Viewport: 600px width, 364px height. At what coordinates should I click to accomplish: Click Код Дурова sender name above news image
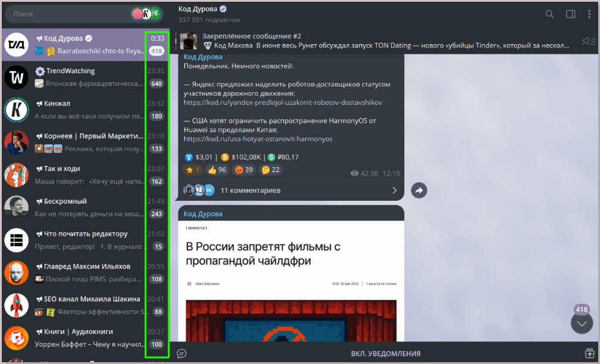(x=203, y=214)
